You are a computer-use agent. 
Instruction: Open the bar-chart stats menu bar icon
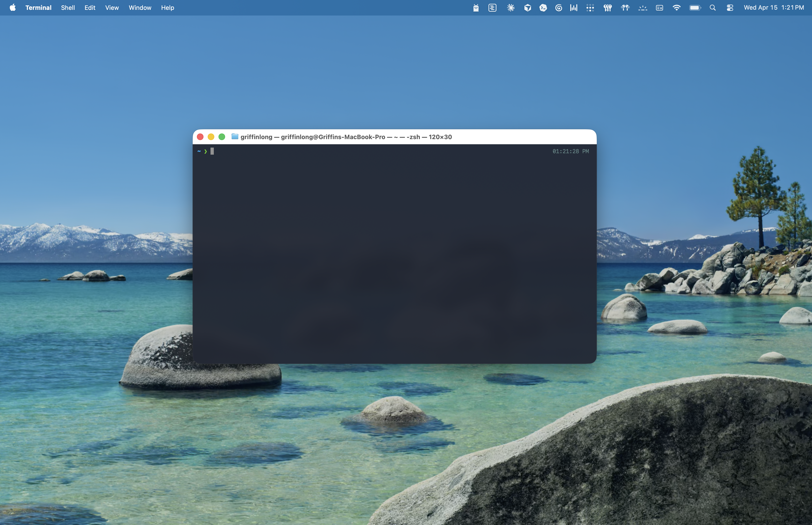pyautogui.click(x=574, y=7)
